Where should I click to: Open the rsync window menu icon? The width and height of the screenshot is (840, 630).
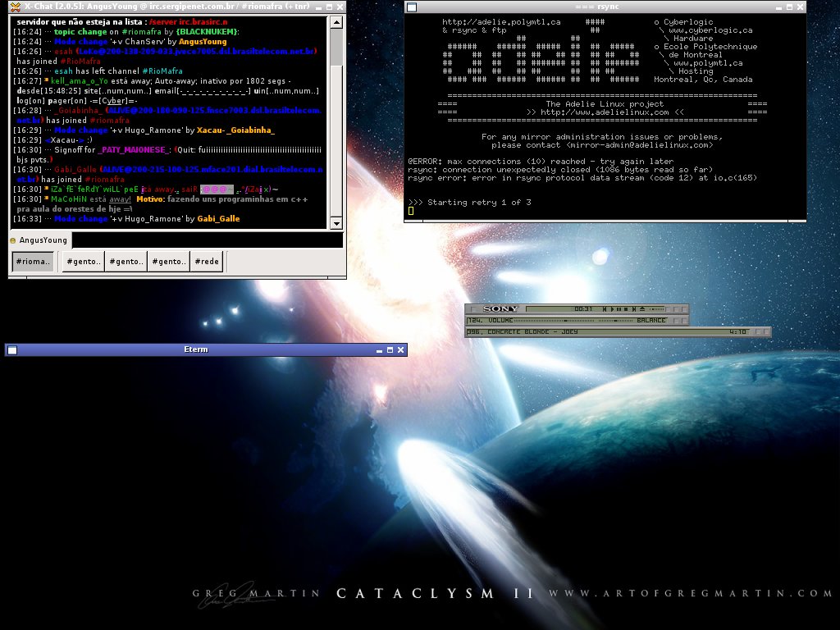click(412, 7)
